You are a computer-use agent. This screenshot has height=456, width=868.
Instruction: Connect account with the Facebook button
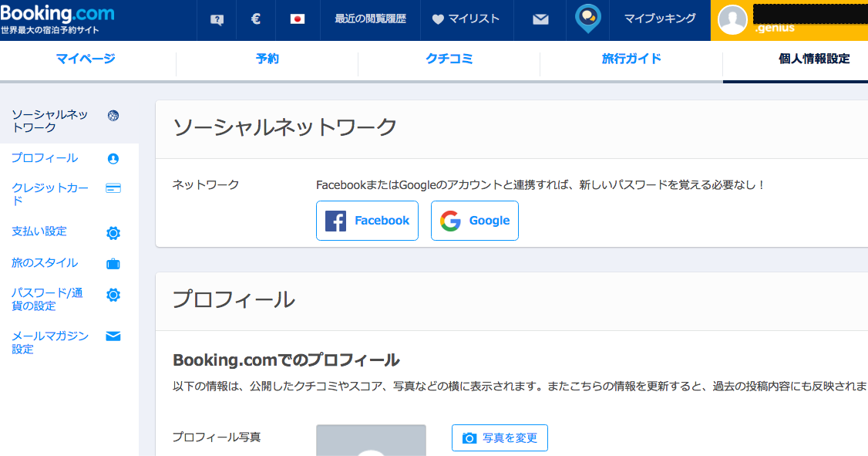pyautogui.click(x=367, y=221)
